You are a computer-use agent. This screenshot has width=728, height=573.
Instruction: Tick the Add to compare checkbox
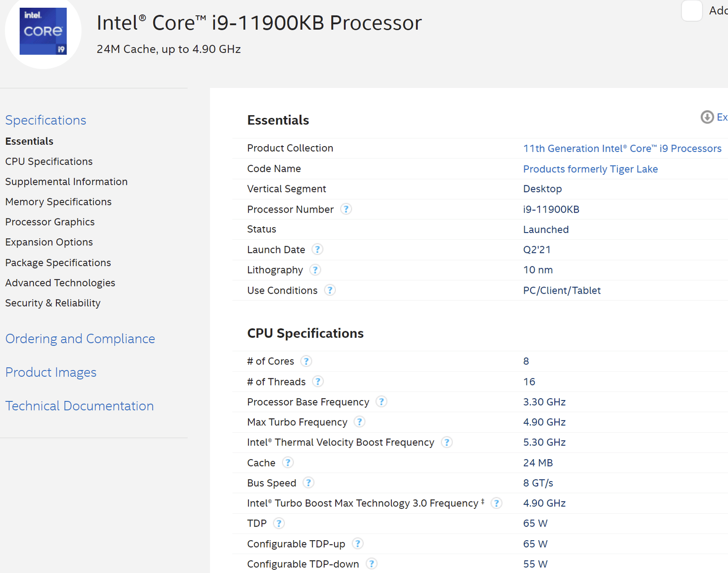[x=692, y=11]
